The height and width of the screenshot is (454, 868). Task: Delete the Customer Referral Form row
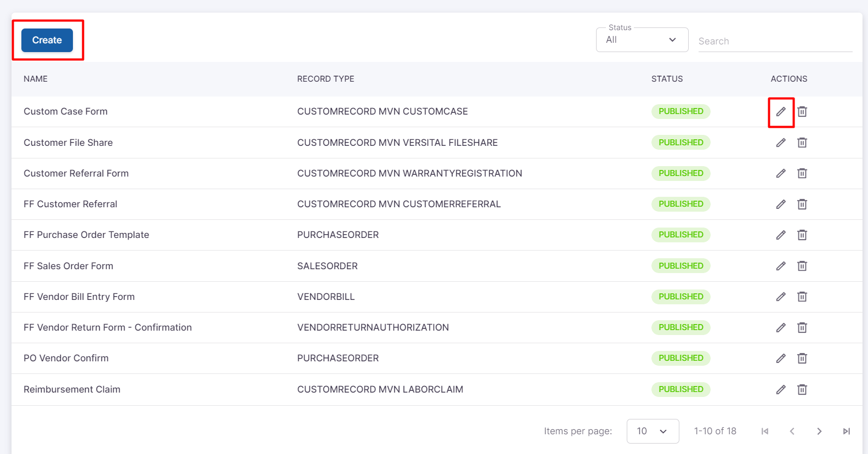tap(802, 173)
